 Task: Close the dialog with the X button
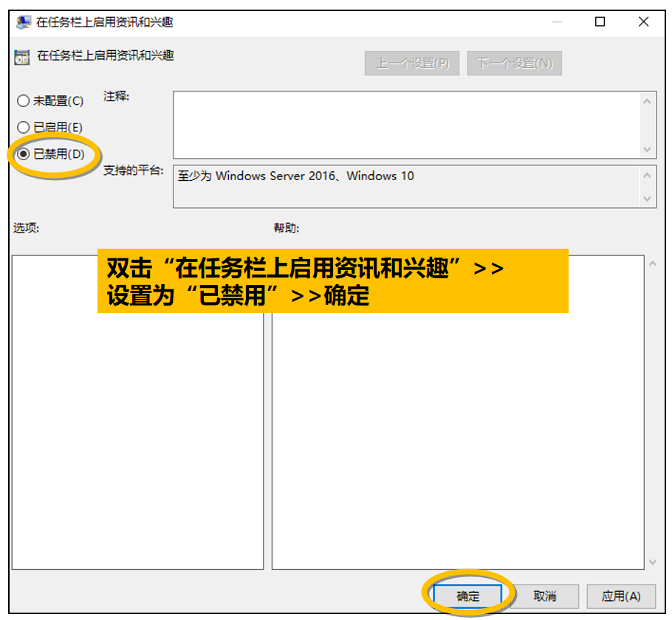click(x=643, y=22)
